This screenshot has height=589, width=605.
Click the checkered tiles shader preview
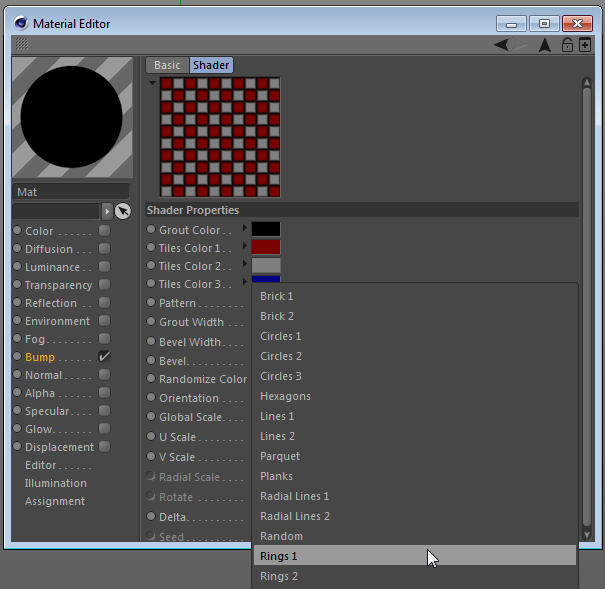pyautogui.click(x=220, y=137)
